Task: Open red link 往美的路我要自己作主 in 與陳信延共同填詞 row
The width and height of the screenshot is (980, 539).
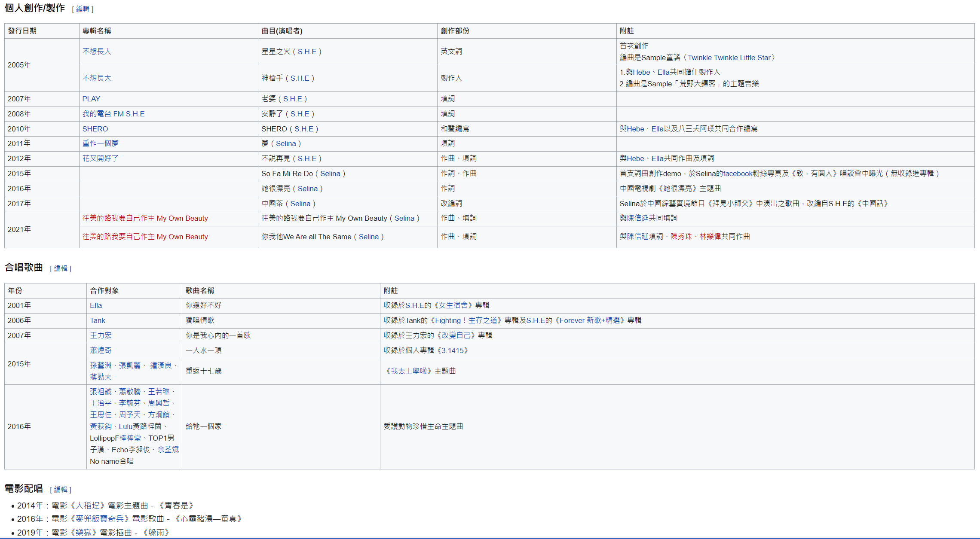Action: click(x=145, y=218)
